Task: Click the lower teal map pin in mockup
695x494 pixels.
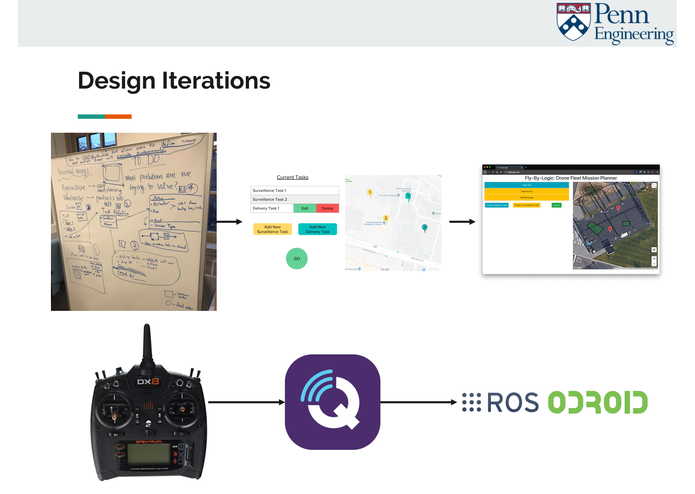Action: click(425, 228)
